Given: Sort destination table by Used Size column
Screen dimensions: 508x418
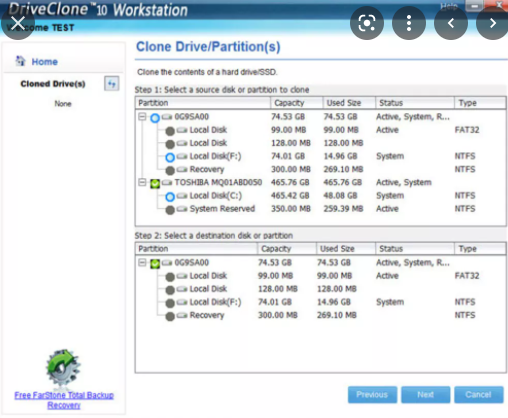Looking at the screenshot, I should (x=346, y=249).
